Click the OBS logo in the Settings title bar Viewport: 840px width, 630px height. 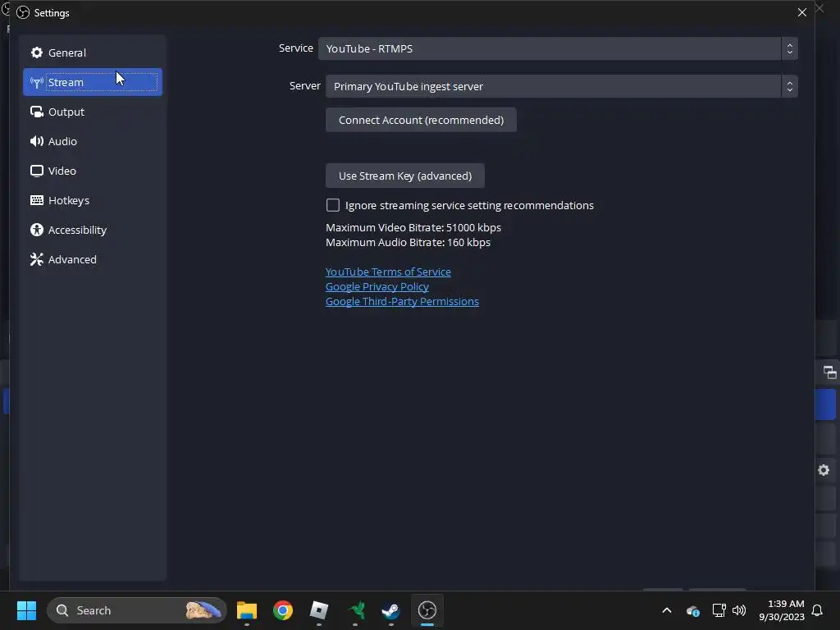[22, 12]
